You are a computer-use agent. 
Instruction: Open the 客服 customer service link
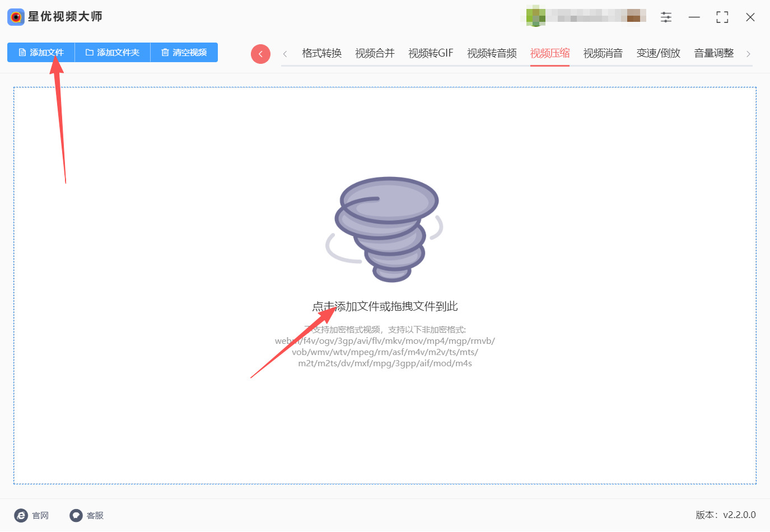pyautogui.click(x=87, y=515)
